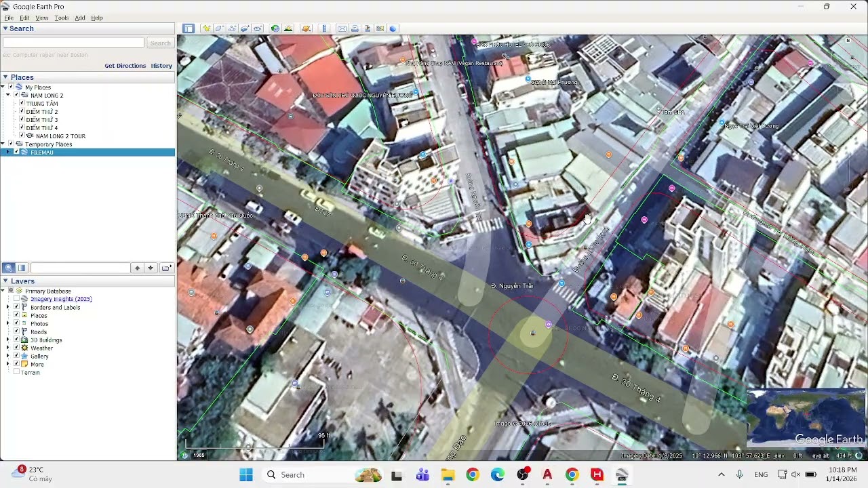
Task: Click the View in Google Maps icon
Action: click(x=380, y=28)
